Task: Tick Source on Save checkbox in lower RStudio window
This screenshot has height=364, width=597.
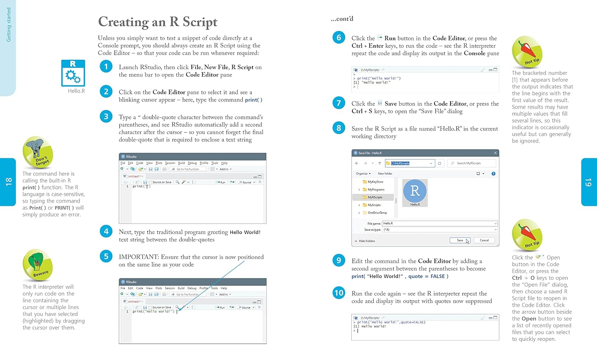Action: [150, 308]
